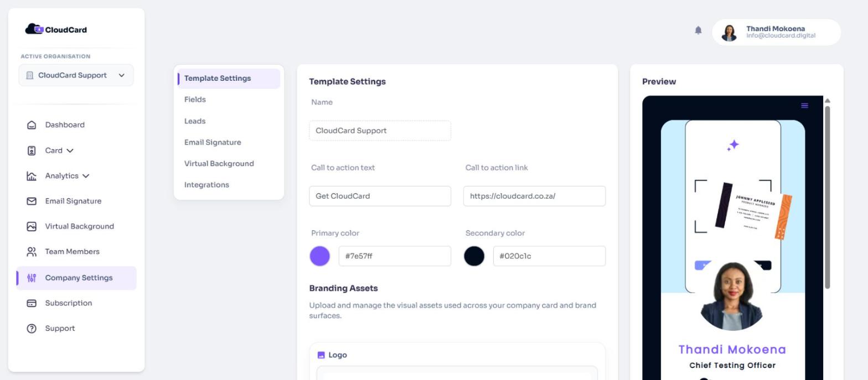Click the secondary color dark swatch

474,256
